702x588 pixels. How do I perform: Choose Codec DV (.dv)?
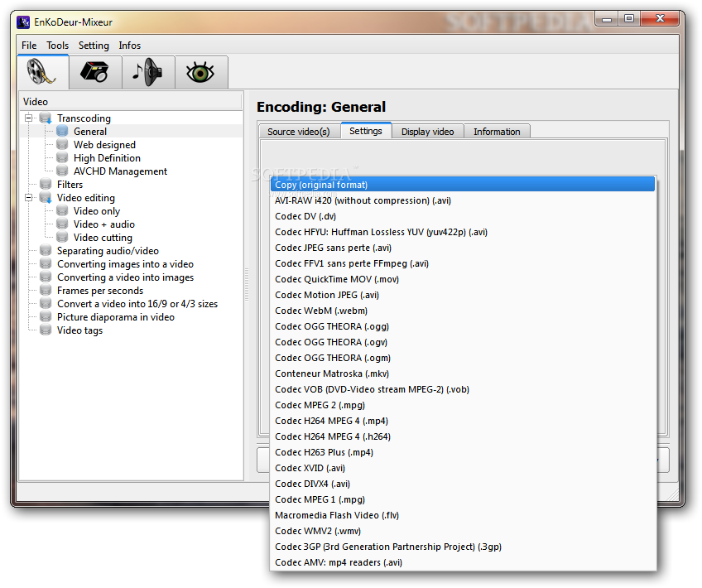click(463, 216)
